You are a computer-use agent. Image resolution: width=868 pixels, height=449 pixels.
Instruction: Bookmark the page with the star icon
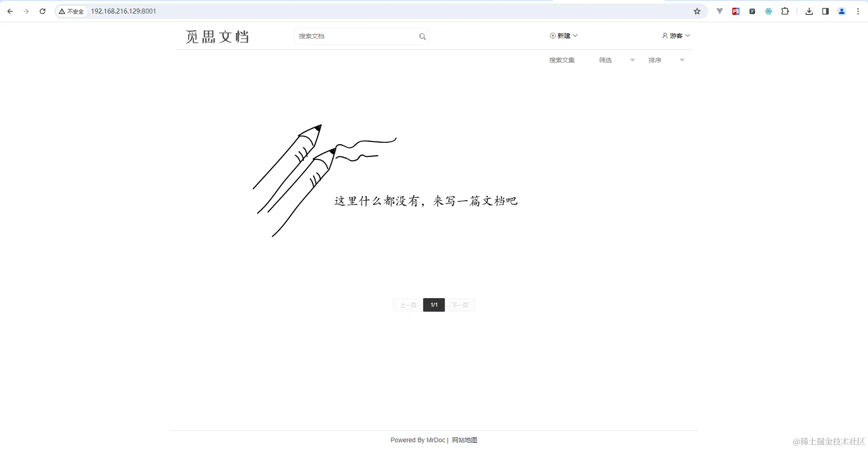pos(697,11)
